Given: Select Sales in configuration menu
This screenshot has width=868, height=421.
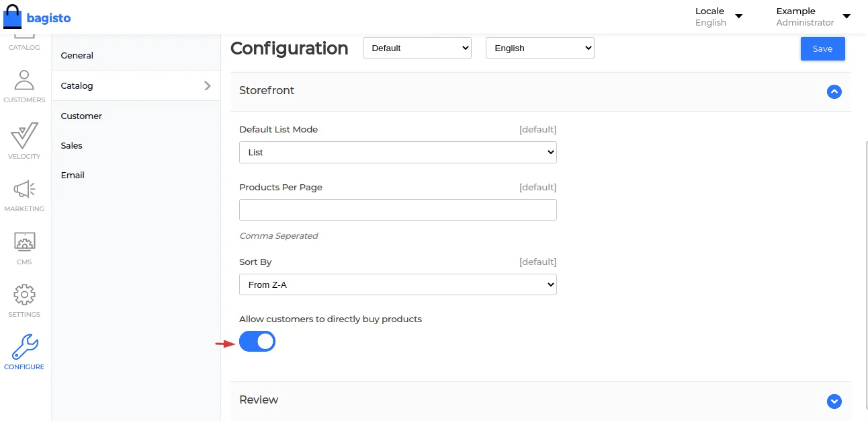Looking at the screenshot, I should [x=72, y=146].
